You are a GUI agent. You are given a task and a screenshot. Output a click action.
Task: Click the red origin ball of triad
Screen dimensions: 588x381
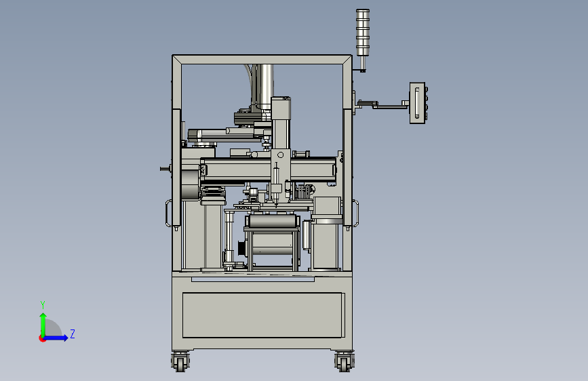(x=42, y=338)
